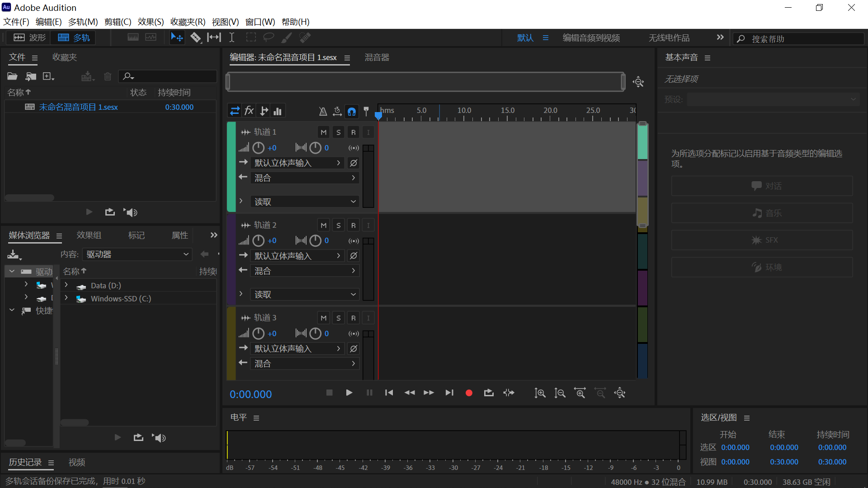The width and height of the screenshot is (868, 488).
Task: Toggle snapping magnet icon
Action: [352, 111]
